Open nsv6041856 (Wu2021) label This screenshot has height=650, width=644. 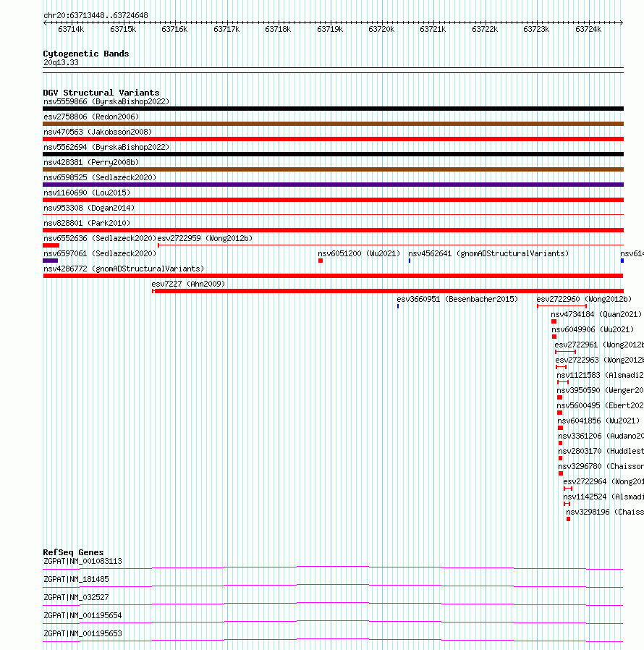tap(598, 421)
